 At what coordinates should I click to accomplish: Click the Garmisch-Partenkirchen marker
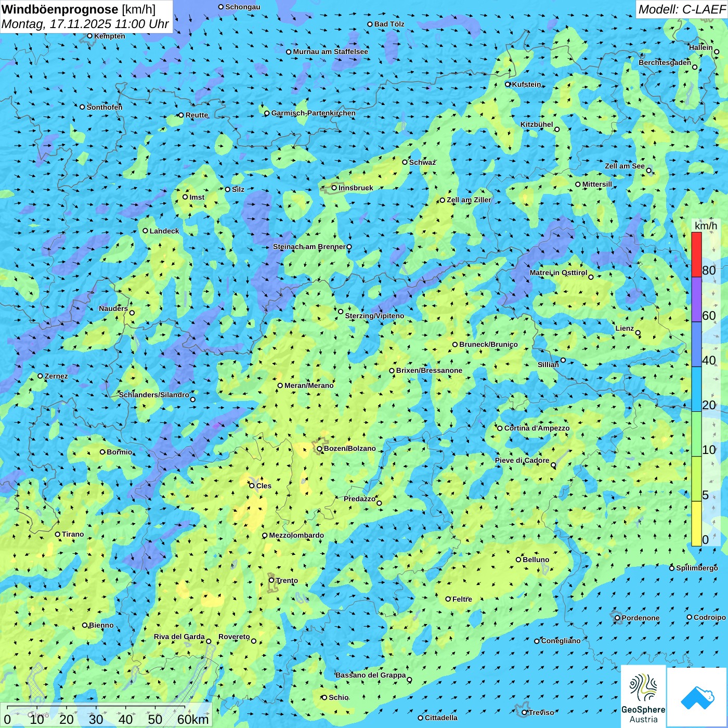tap(267, 113)
